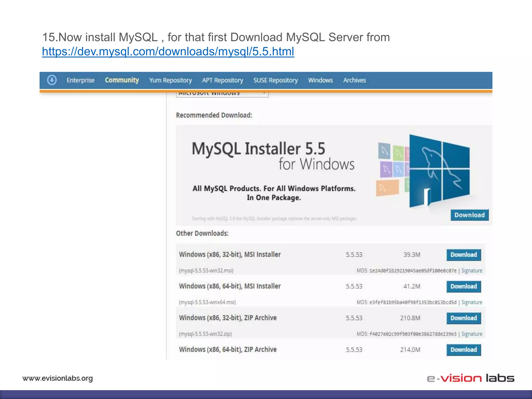The image size is (532, 399).
Task: Click Download on the MySQL Installer banner
Action: point(469,215)
